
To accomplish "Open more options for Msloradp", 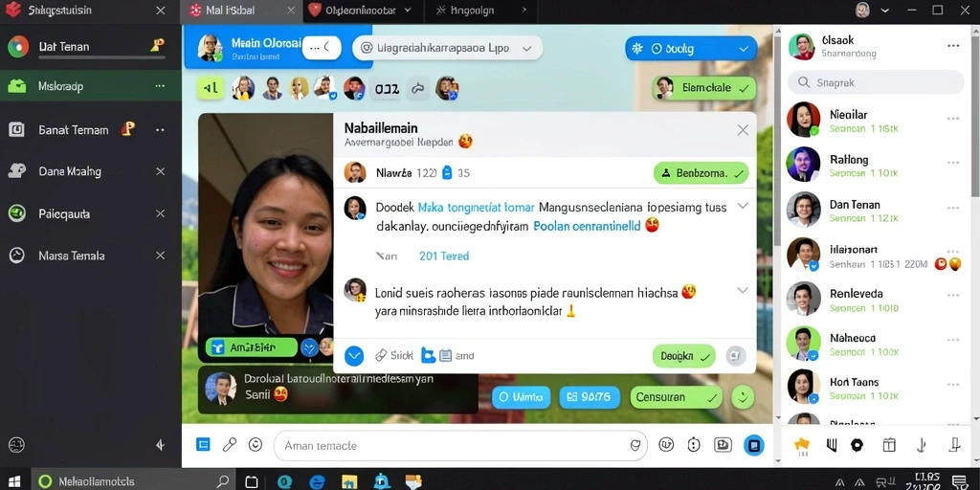I will tap(160, 86).
